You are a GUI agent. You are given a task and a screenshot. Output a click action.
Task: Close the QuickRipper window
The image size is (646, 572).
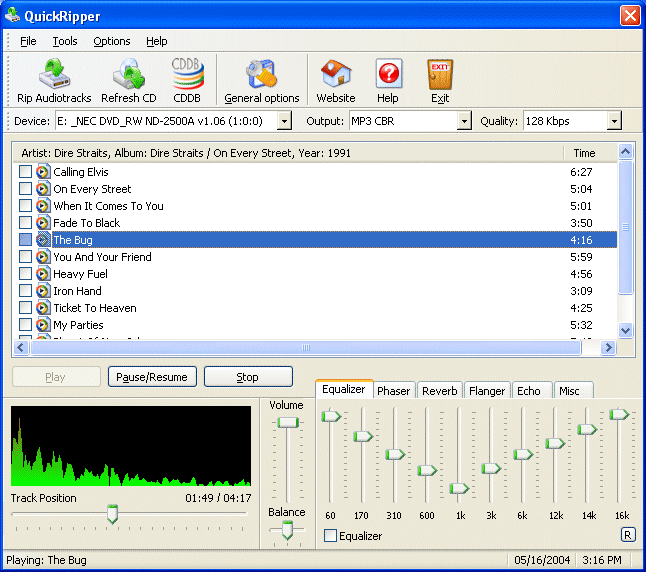coord(630,16)
